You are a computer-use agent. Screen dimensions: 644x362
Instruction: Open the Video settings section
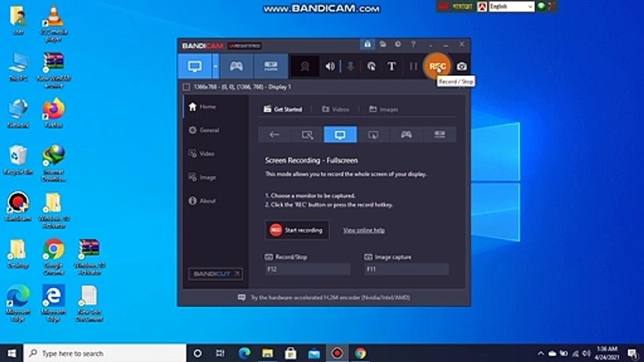pos(201,154)
